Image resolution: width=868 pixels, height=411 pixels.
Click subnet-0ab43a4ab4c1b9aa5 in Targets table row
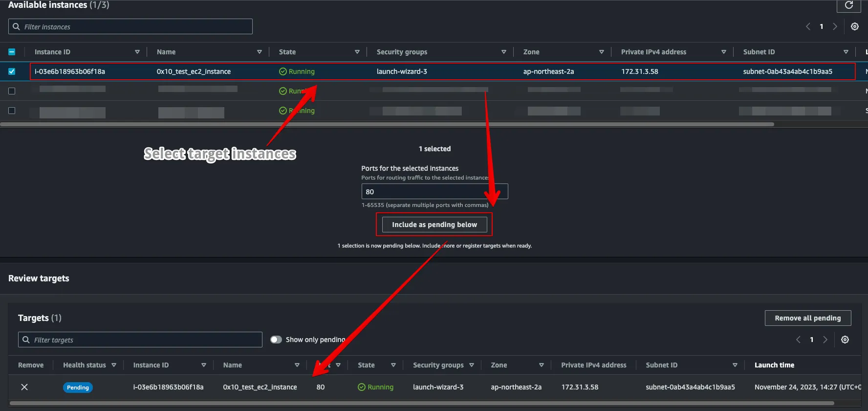(691, 387)
